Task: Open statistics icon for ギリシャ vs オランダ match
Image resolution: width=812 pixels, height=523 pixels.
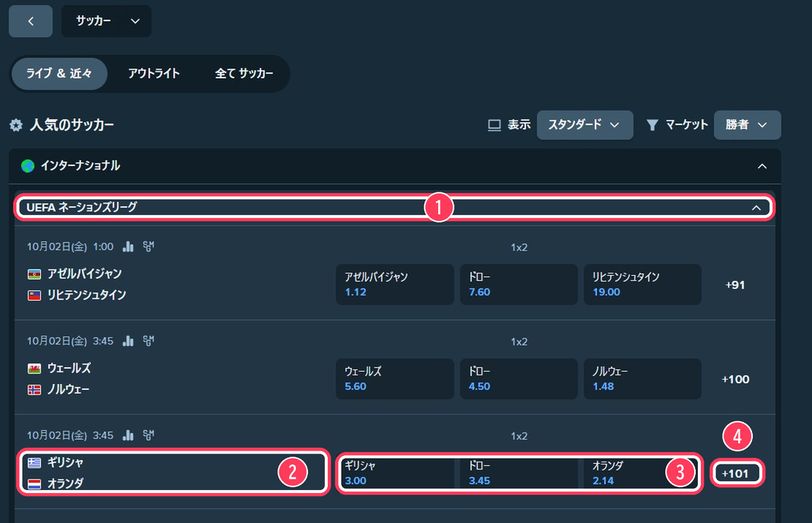Action: click(x=128, y=435)
